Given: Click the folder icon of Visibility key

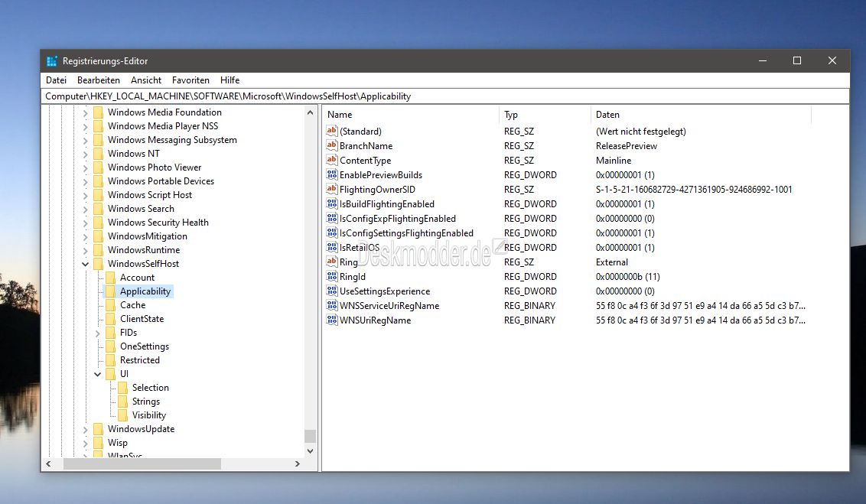Looking at the screenshot, I should pos(122,415).
